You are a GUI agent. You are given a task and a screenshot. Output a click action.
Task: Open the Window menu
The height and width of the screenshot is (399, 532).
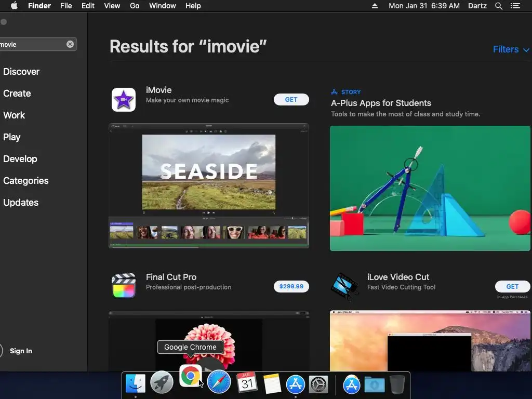point(163,6)
